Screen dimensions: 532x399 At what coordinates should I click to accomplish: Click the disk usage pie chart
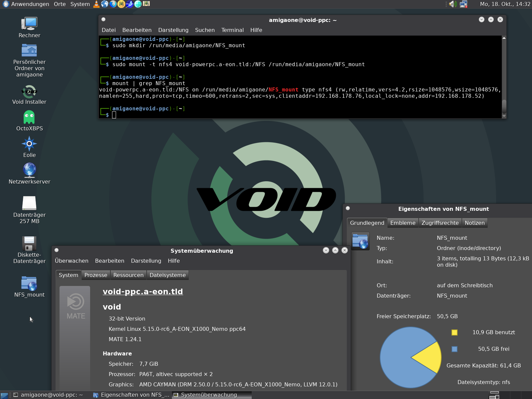click(x=411, y=357)
